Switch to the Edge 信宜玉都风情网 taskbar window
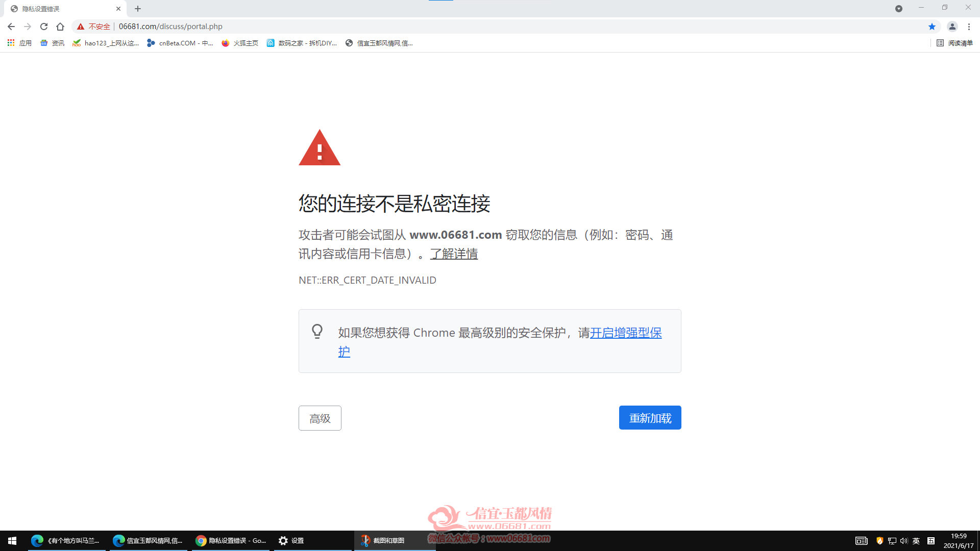 click(148, 541)
